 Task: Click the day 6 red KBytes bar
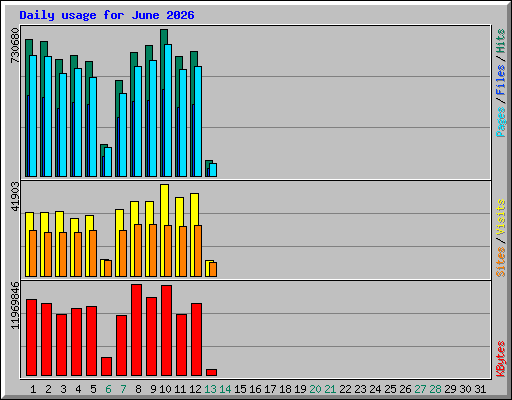coord(106,367)
